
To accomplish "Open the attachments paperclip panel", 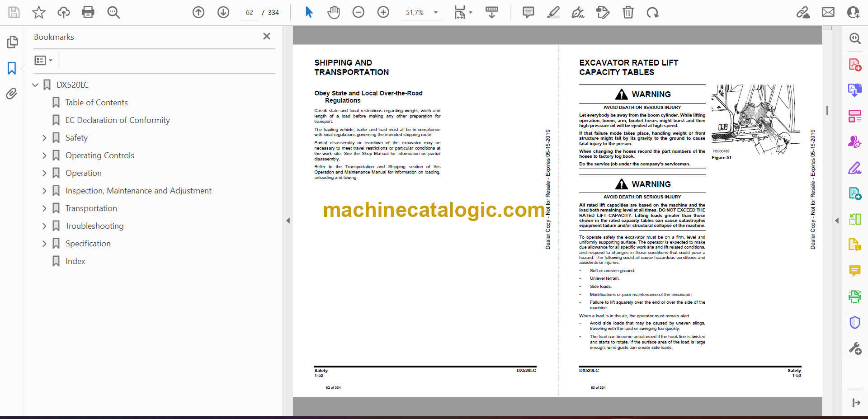I will pyautogui.click(x=12, y=94).
